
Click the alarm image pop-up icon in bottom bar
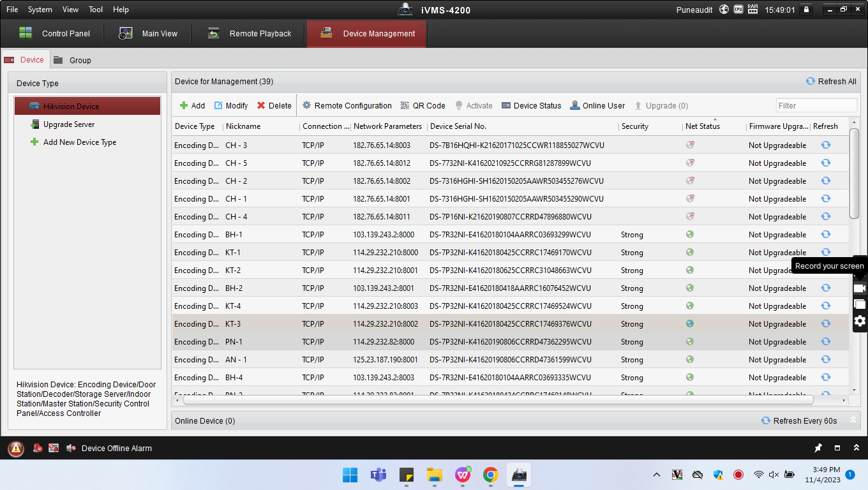pos(54,449)
